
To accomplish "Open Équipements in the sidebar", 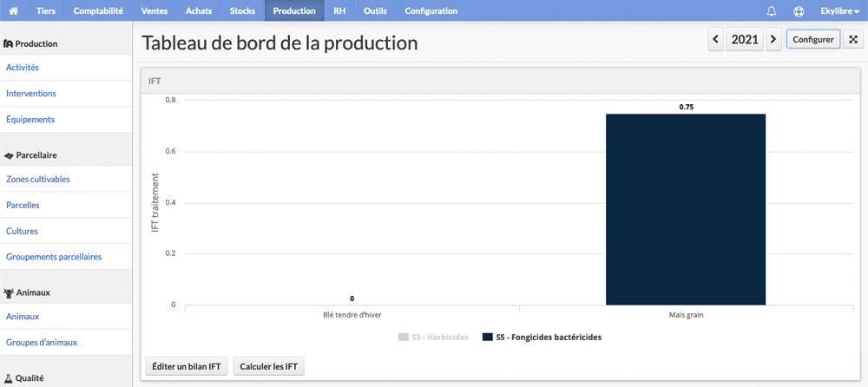I will tap(66, 119).
